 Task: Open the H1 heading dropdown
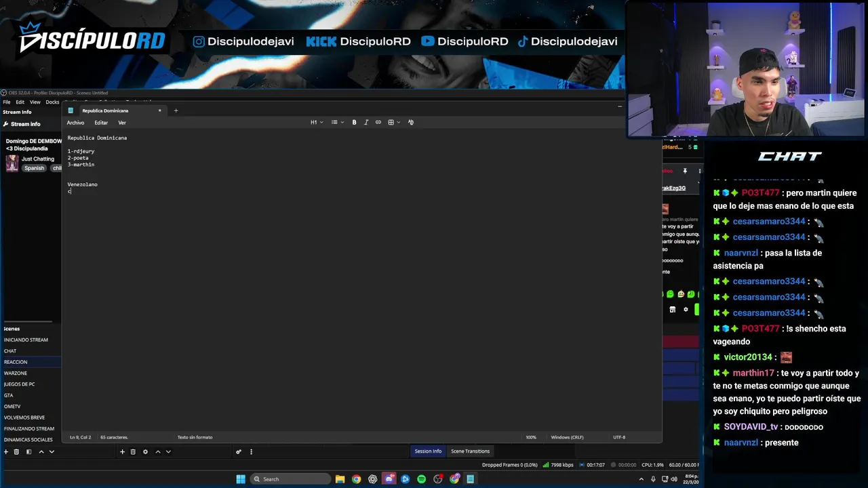coord(317,123)
